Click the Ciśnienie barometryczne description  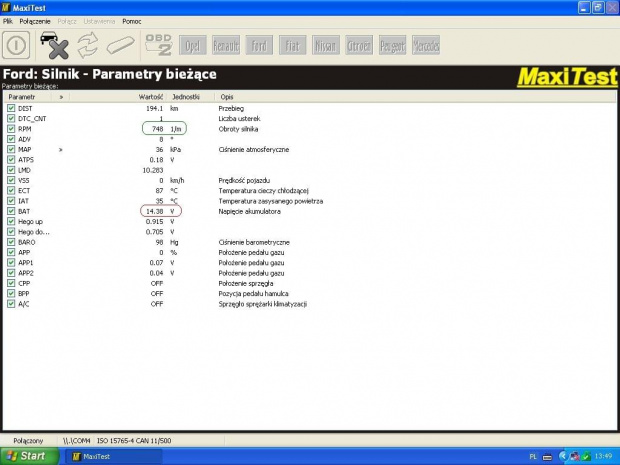pos(254,242)
